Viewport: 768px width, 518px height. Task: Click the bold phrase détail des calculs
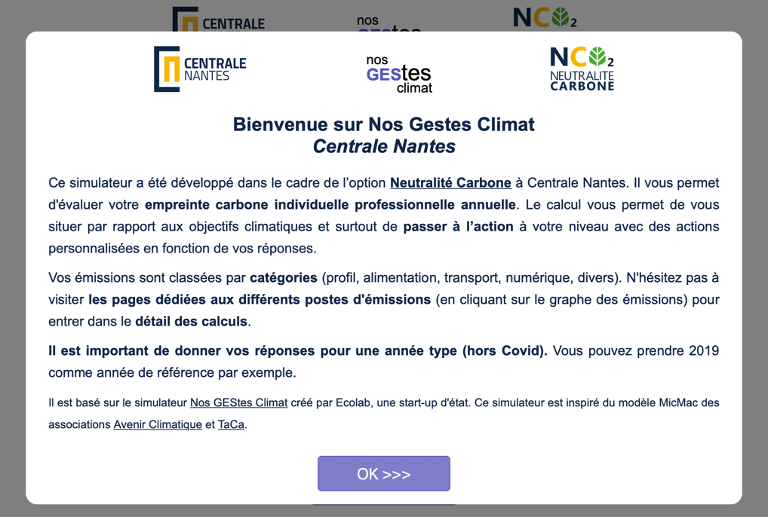(x=192, y=321)
